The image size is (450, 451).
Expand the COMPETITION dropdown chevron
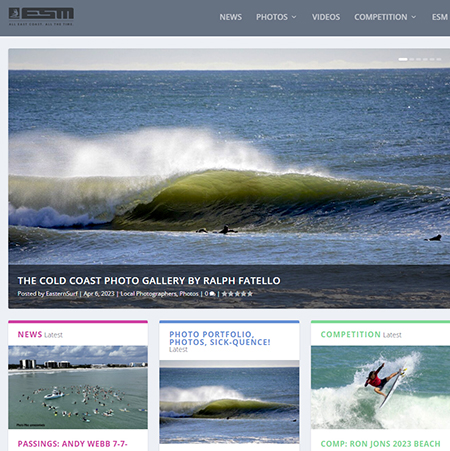tap(413, 17)
